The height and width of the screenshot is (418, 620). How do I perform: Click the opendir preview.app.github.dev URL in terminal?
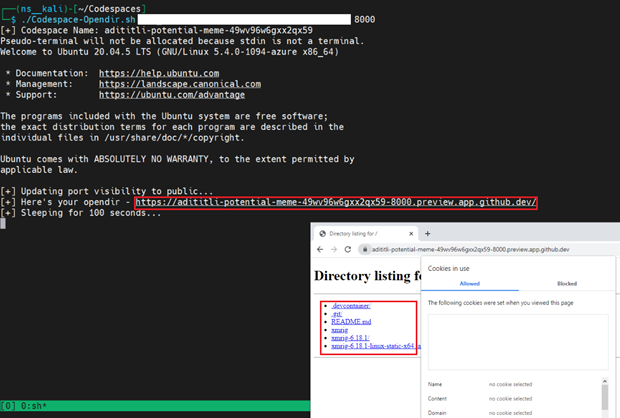[x=336, y=202]
